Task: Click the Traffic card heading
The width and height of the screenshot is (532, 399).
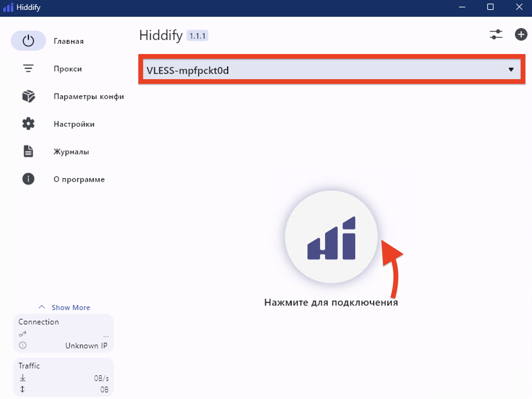Action: click(x=29, y=366)
